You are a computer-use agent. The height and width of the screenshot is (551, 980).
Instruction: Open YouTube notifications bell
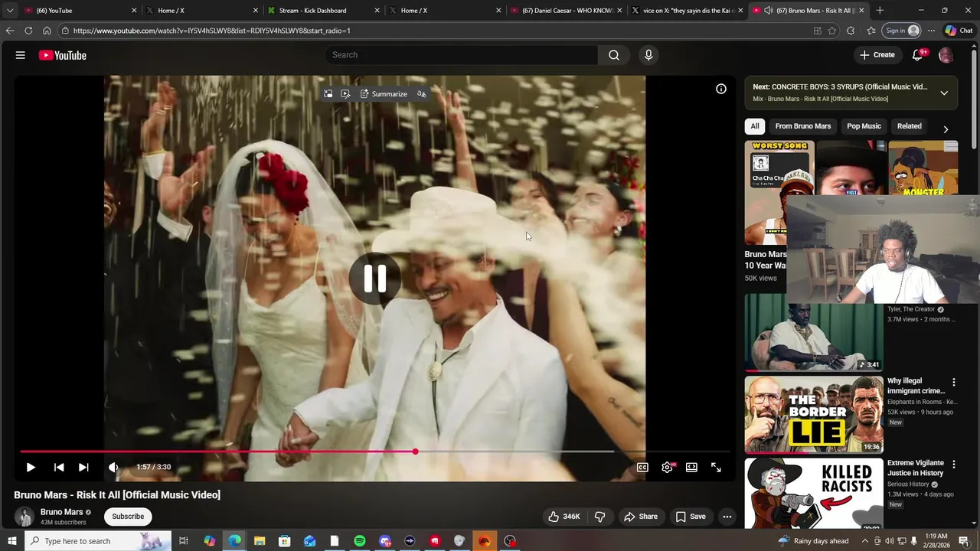[918, 55]
